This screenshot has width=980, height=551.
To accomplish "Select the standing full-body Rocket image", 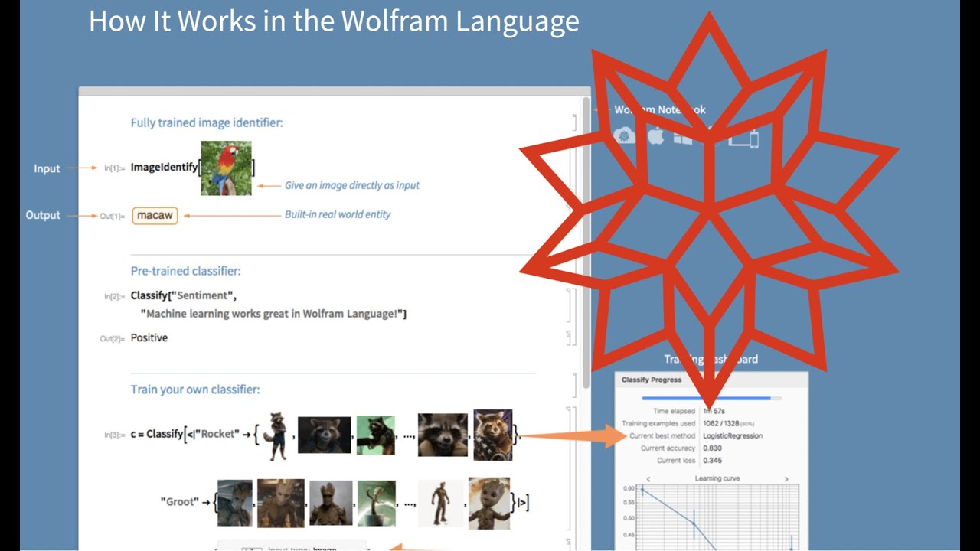I will pyautogui.click(x=276, y=435).
